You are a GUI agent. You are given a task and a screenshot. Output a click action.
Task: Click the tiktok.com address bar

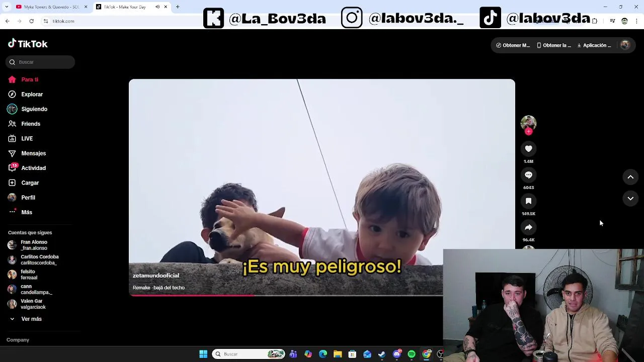pos(63,21)
